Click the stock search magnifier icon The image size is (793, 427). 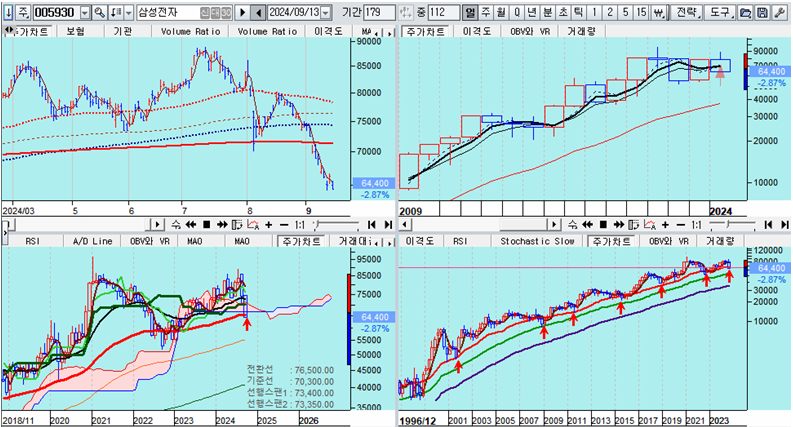tap(100, 12)
